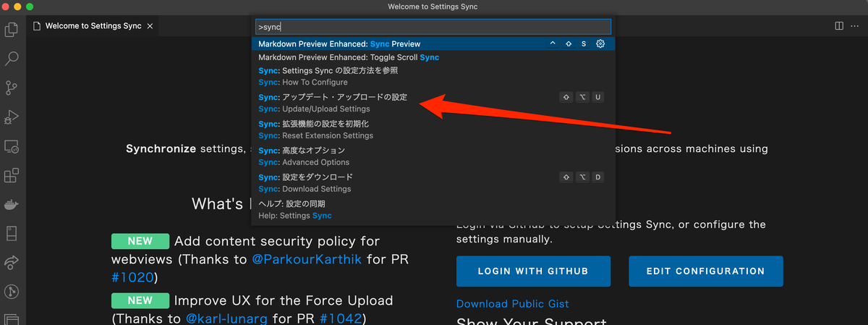Open the @ParkourKarthik profile link
The image size is (868, 325).
click(307, 259)
